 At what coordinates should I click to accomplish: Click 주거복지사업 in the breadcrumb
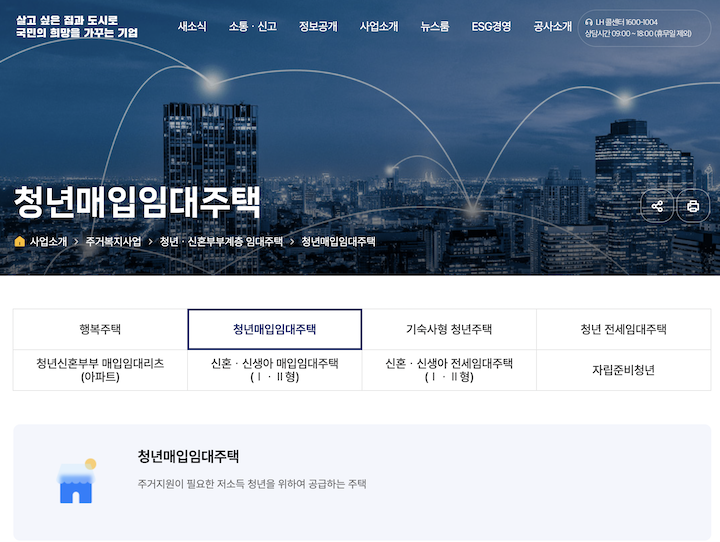(113, 241)
